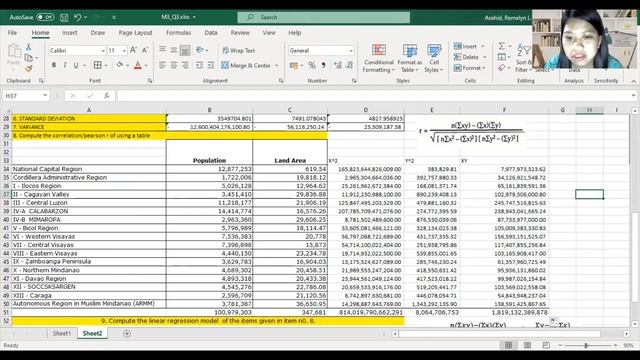640x360 pixels.
Task: Click the Decrease Indent icon
Action: point(199,65)
